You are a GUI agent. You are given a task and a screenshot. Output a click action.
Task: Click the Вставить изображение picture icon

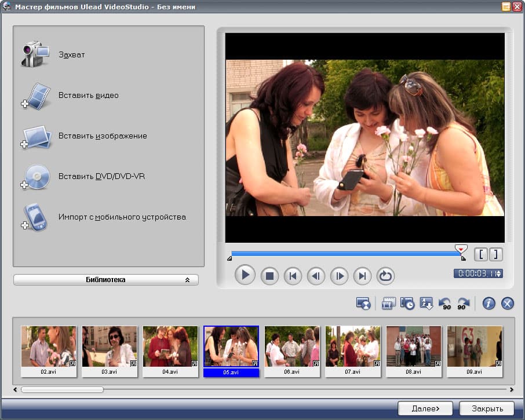pos(36,137)
